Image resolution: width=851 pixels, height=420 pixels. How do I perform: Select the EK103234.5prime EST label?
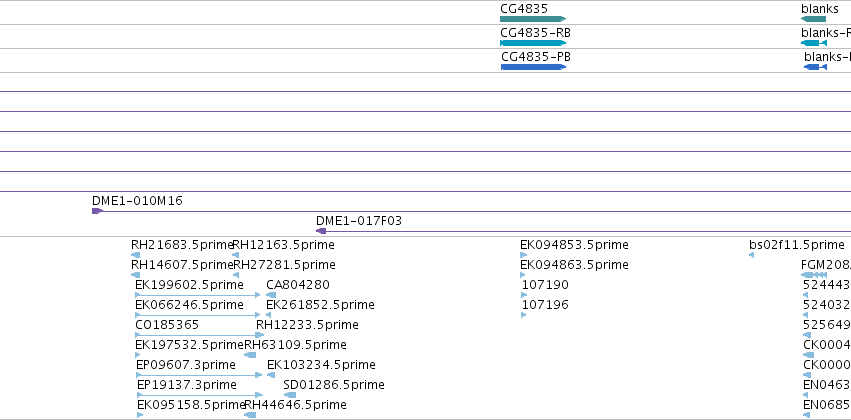(x=321, y=365)
